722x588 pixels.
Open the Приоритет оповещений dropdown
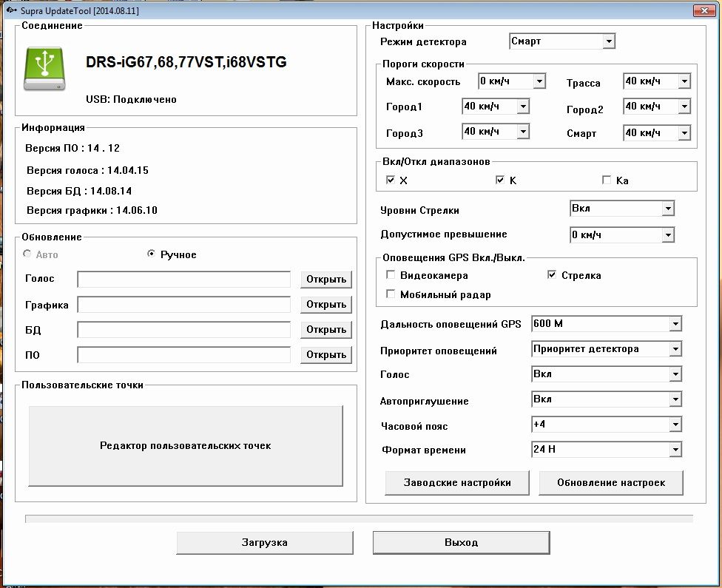[x=607, y=349]
